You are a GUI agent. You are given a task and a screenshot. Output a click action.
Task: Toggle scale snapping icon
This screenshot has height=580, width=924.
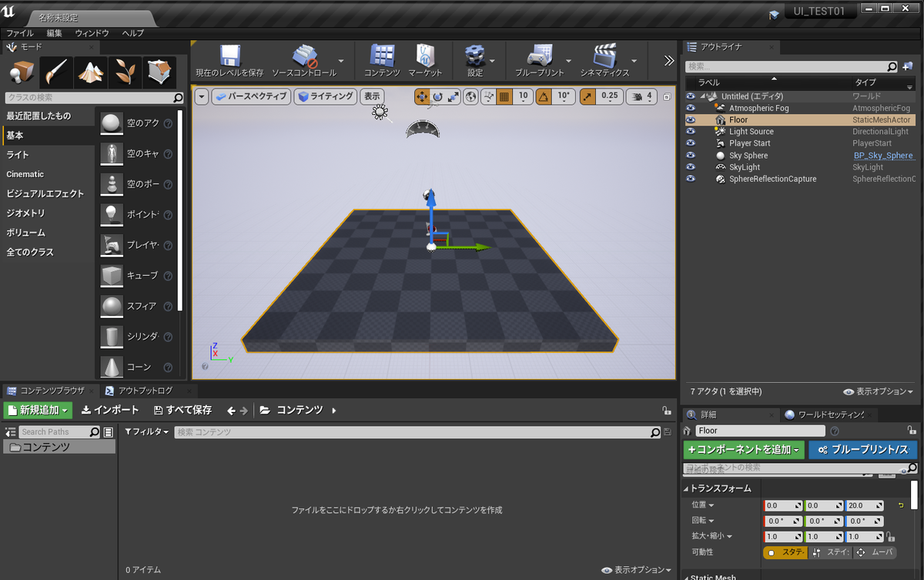[x=588, y=96]
